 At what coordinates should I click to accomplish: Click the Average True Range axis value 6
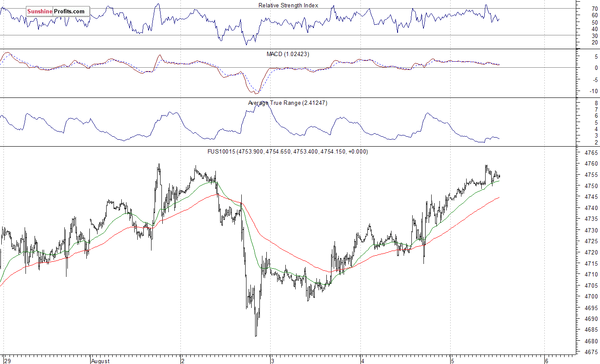point(596,116)
